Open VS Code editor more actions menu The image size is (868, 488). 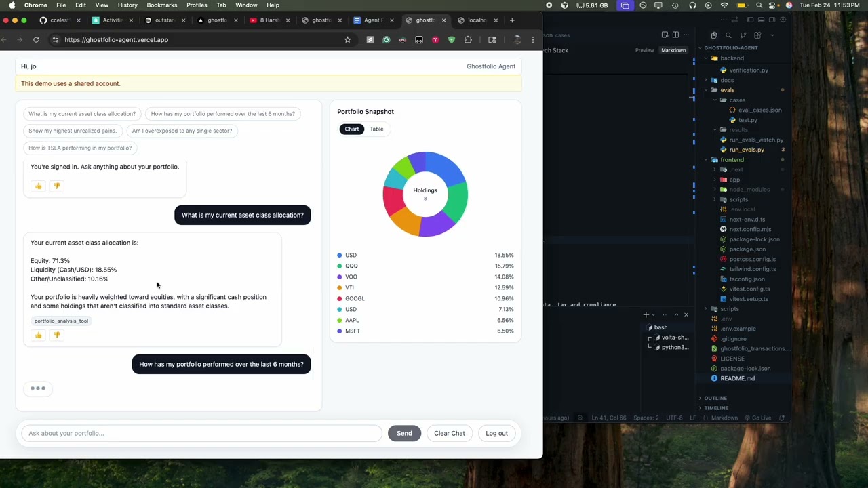(686, 35)
